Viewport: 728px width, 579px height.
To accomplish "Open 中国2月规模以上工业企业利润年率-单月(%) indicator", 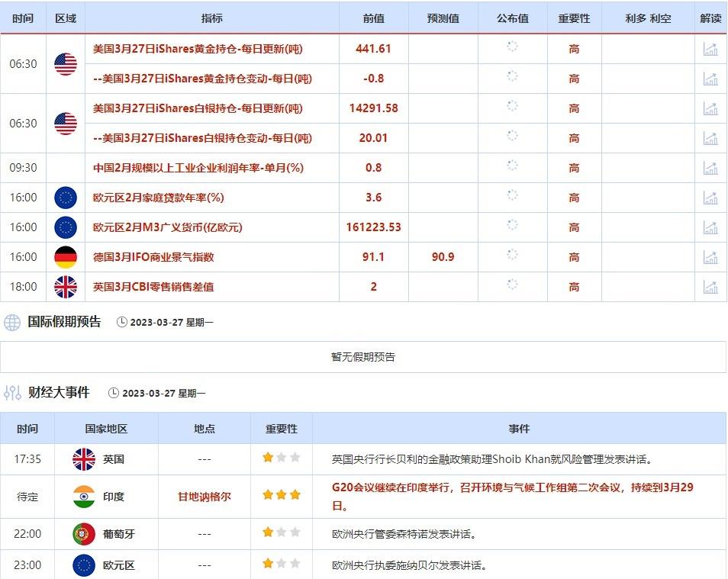I will coord(198,168).
